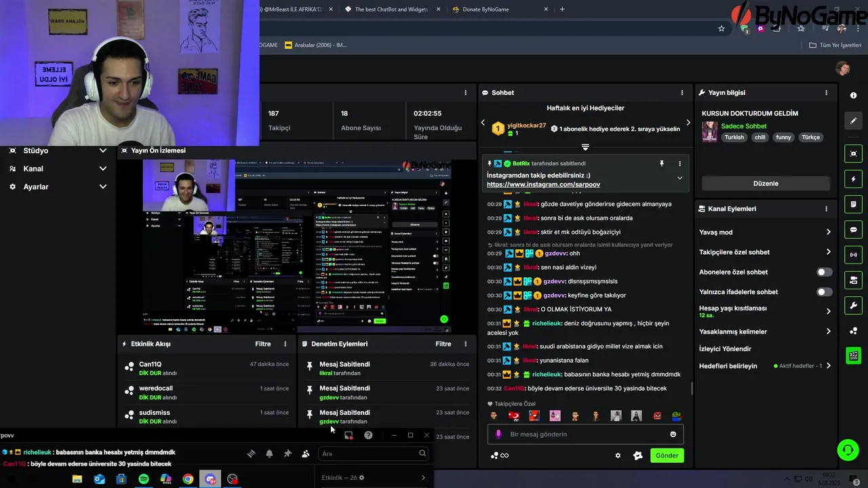Click the Düzenle button
This screenshot has width=868, height=488.
(x=766, y=184)
